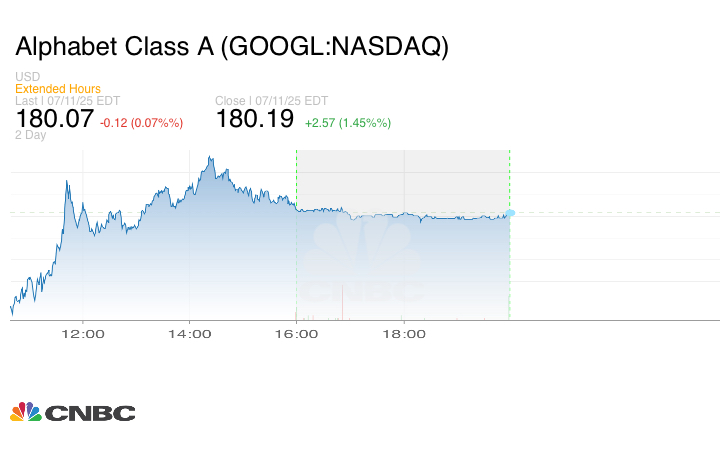Click the close price 180.19
The height and width of the screenshot is (450, 720).
255,120
